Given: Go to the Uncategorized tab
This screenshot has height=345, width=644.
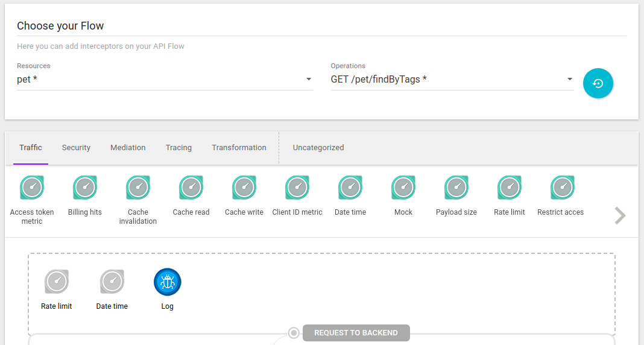Looking at the screenshot, I should (318, 148).
